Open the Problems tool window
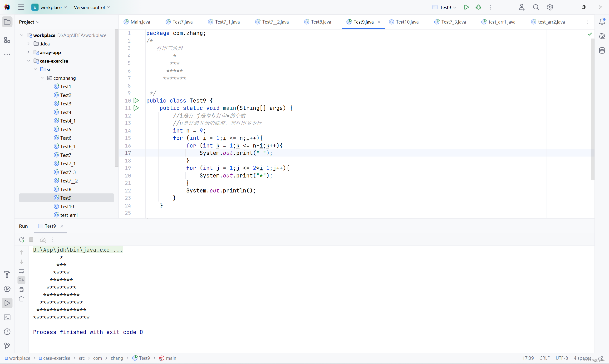This screenshot has width=609, height=364. coord(7,332)
